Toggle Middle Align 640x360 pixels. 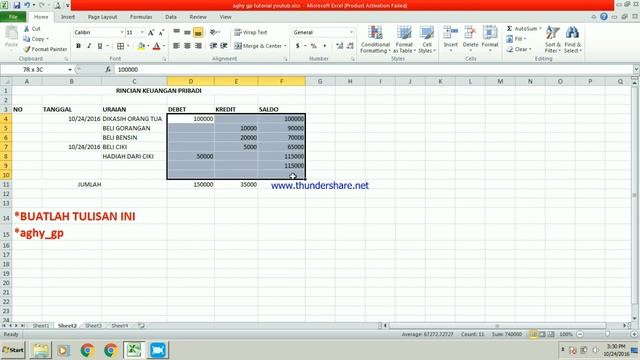tap(187, 32)
